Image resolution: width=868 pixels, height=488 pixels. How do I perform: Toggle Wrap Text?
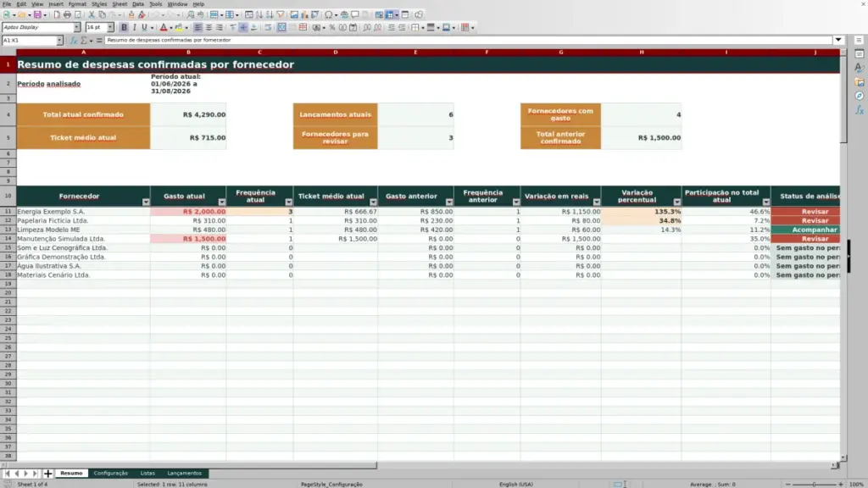268,28
